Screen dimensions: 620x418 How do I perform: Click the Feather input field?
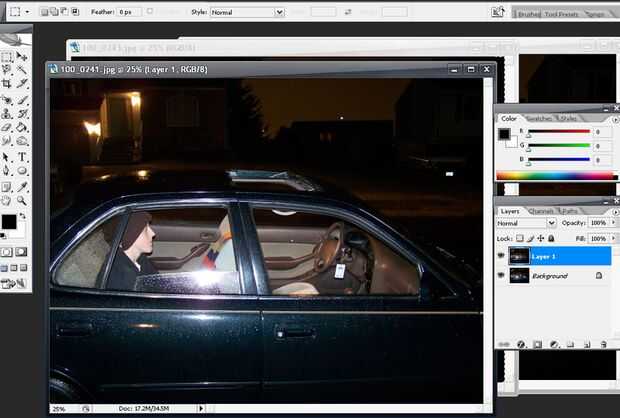coord(129,12)
